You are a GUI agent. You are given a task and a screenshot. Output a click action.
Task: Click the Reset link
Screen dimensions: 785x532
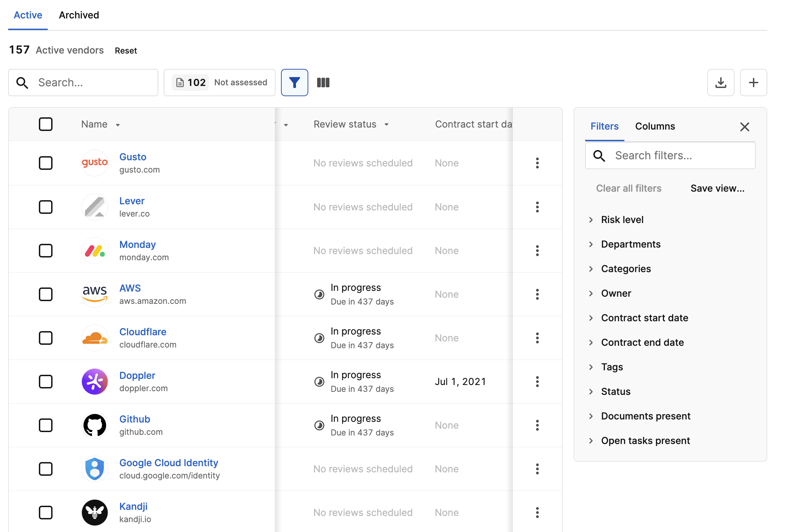tap(126, 50)
